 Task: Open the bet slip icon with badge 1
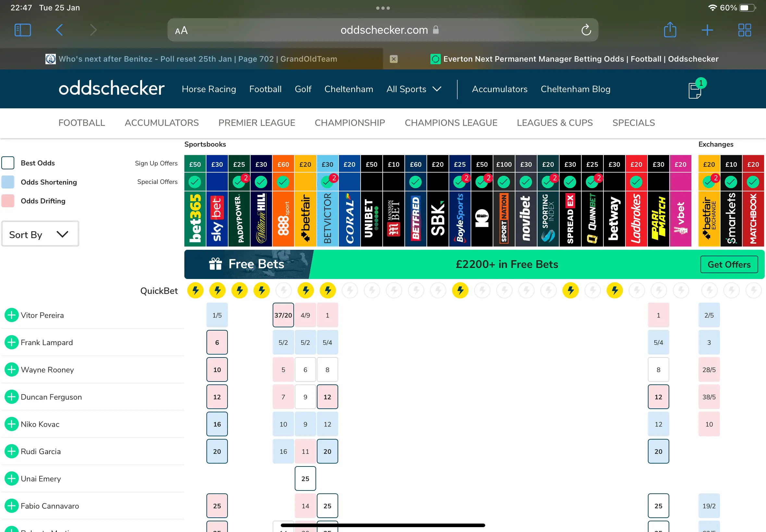697,89
